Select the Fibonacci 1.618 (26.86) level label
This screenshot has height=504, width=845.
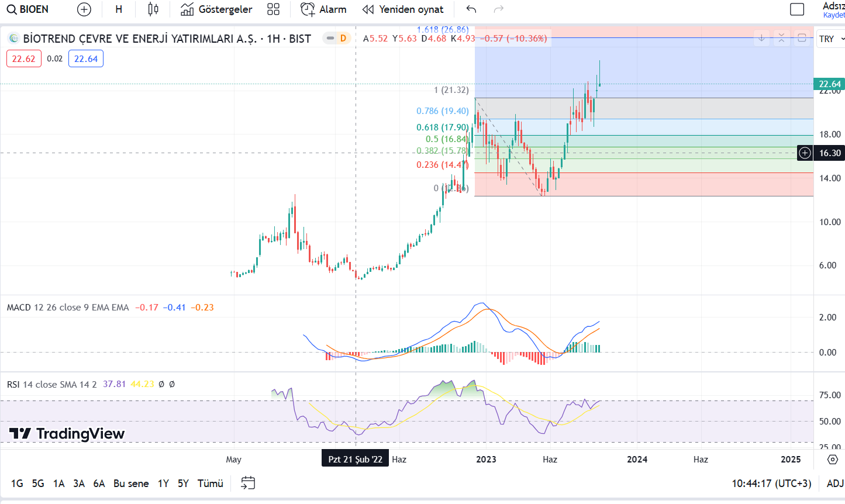[443, 30]
